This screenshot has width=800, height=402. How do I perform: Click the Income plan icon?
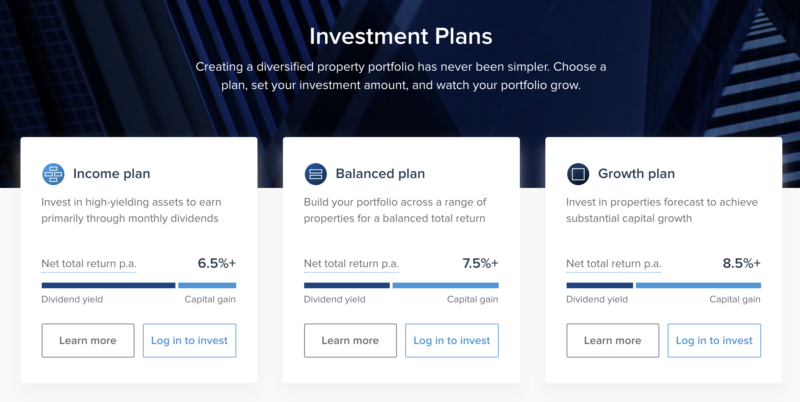coord(53,174)
